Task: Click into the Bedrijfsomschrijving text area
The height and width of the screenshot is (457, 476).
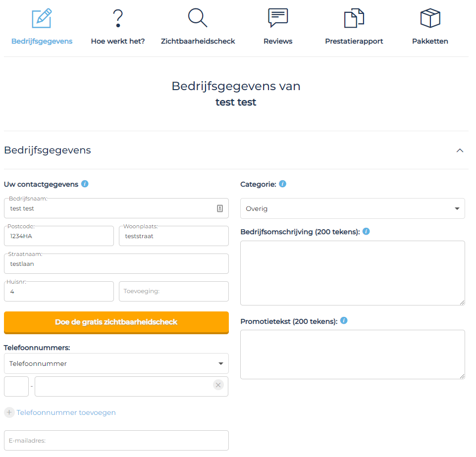Action: tap(353, 273)
